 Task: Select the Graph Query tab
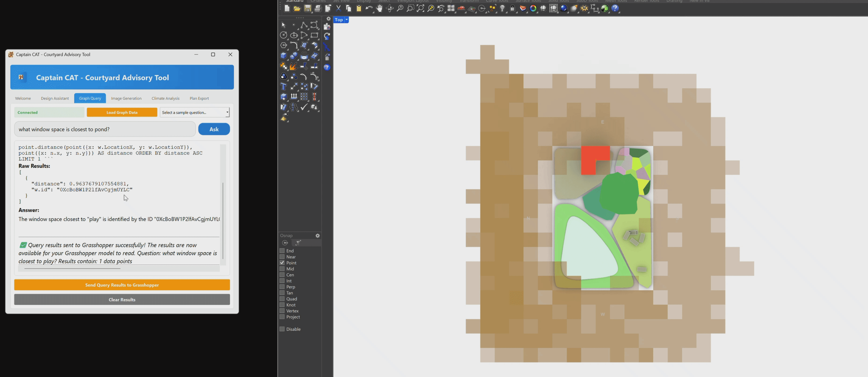click(x=90, y=98)
